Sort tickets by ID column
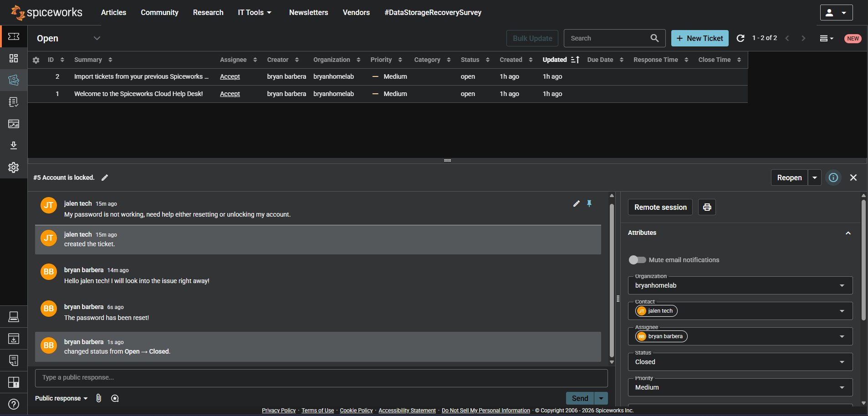The width and height of the screenshot is (868, 416). coord(56,60)
